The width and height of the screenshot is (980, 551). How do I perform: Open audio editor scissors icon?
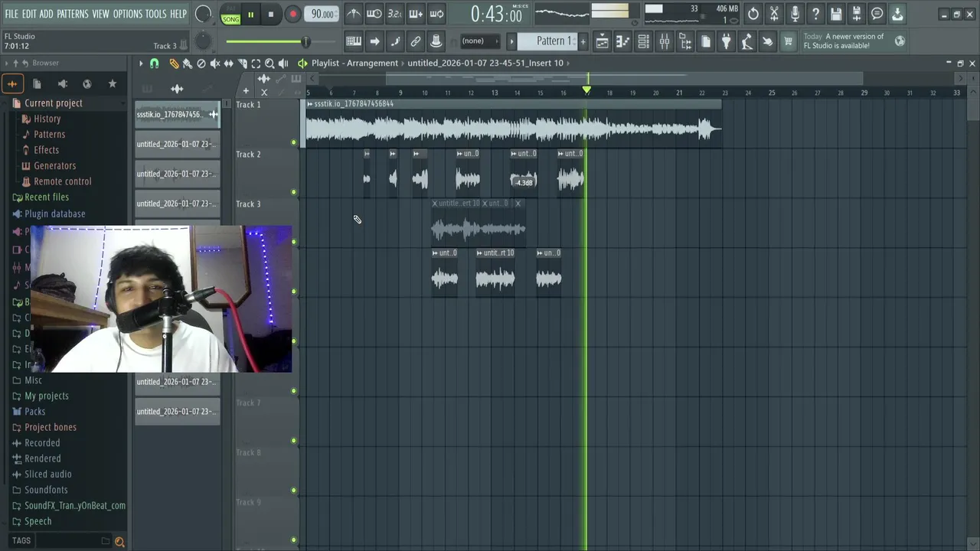(774, 14)
